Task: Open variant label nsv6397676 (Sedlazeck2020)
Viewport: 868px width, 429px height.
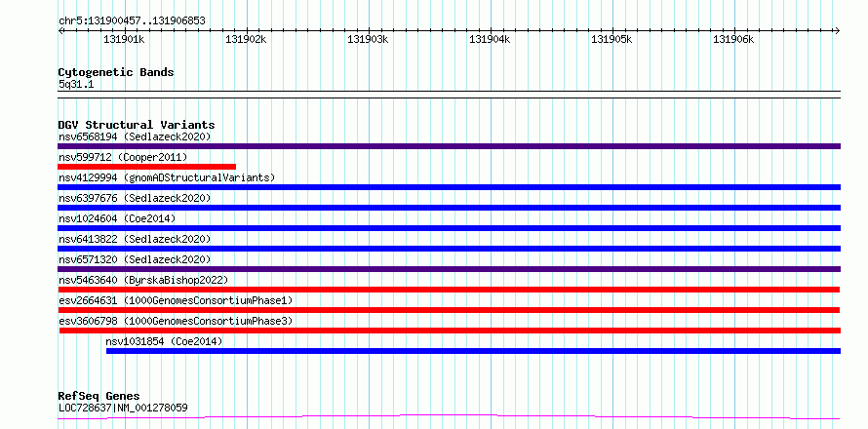Action: pyautogui.click(x=135, y=198)
